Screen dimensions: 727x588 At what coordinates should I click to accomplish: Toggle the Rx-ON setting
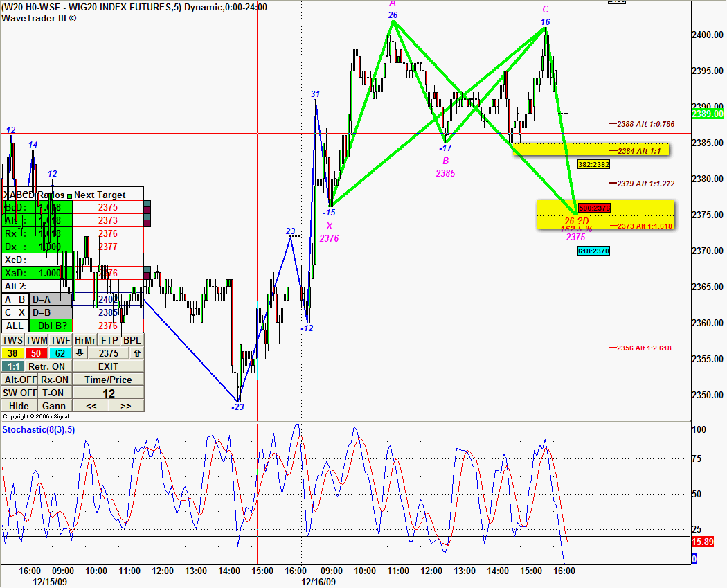click(55, 380)
